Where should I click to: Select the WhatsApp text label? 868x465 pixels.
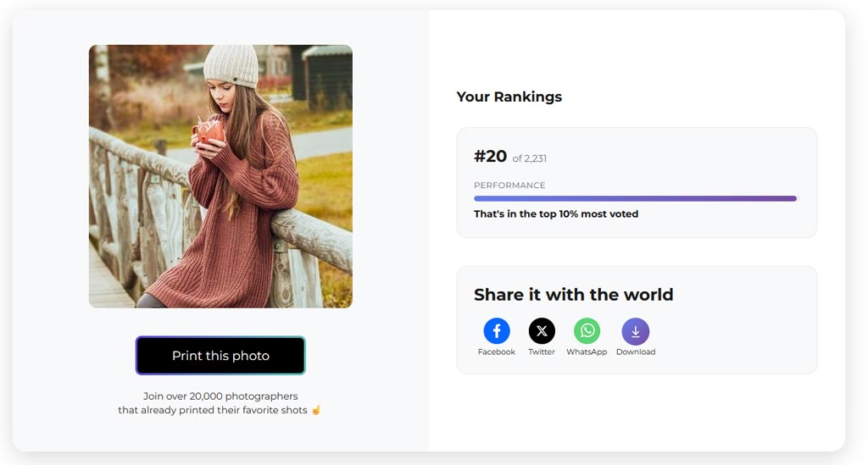(x=587, y=352)
